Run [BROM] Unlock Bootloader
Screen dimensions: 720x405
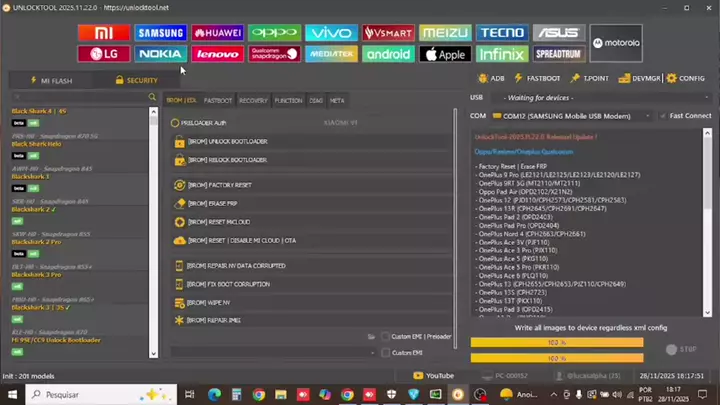click(227, 142)
